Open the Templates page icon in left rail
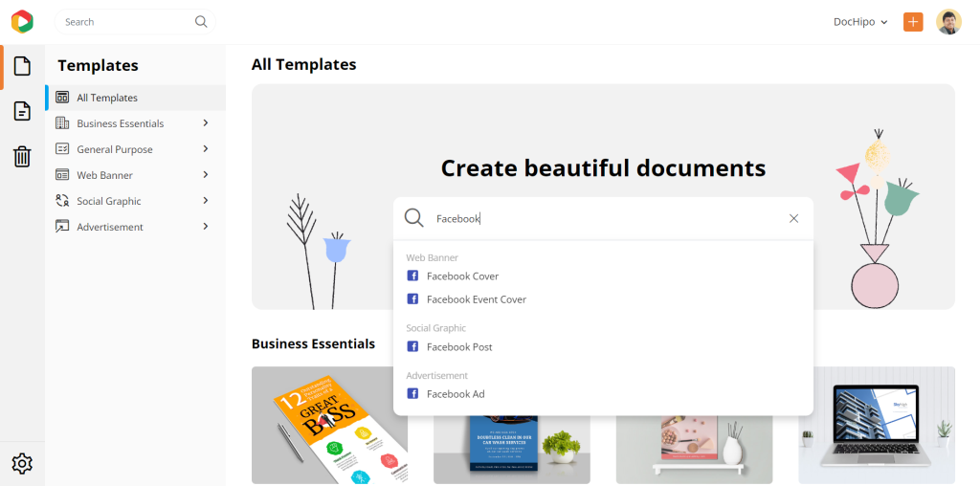The height and width of the screenshot is (486, 980). (22, 66)
